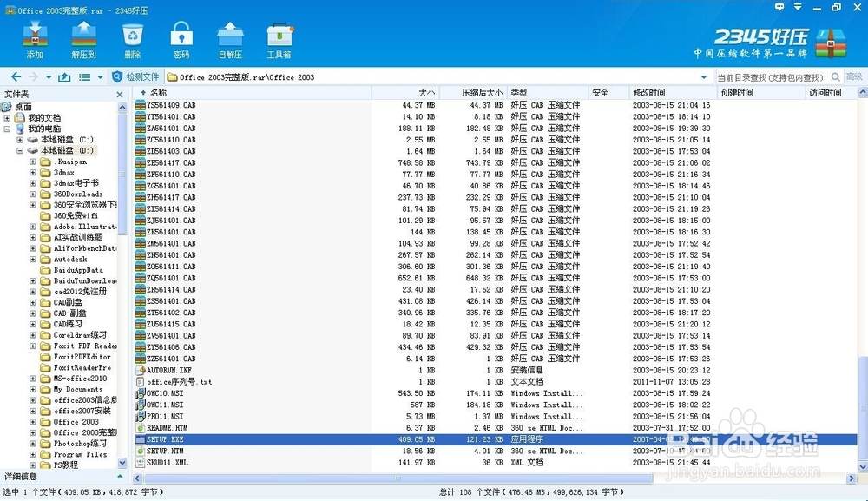868x501 pixels.
Task: Click the file list vertical scroll-up arrow
Action: click(863, 92)
